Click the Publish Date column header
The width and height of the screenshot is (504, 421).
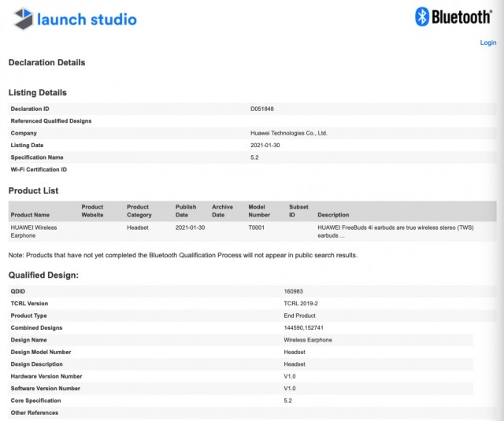(x=186, y=211)
